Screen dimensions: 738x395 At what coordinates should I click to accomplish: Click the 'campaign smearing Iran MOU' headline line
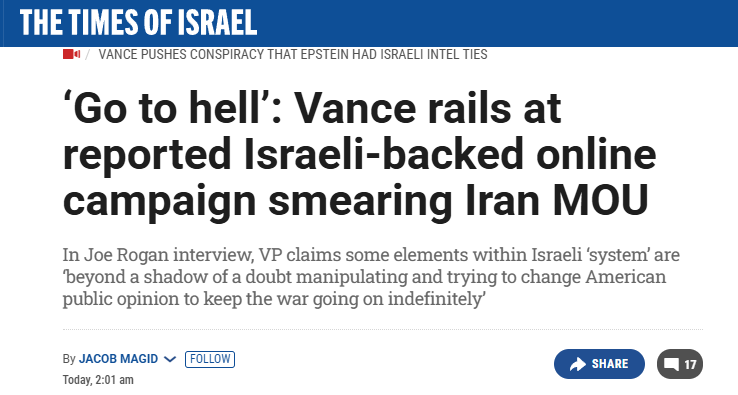[356, 200]
